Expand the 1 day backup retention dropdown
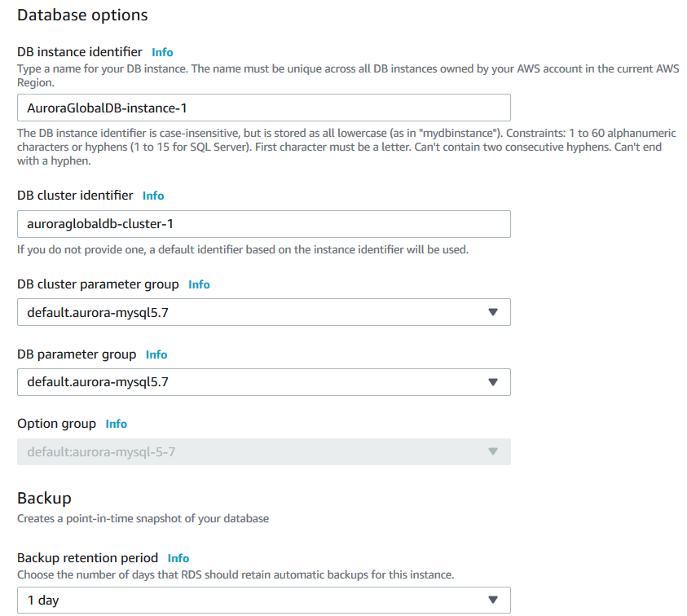Viewport: 687px width, 616px height. pyautogui.click(x=263, y=600)
